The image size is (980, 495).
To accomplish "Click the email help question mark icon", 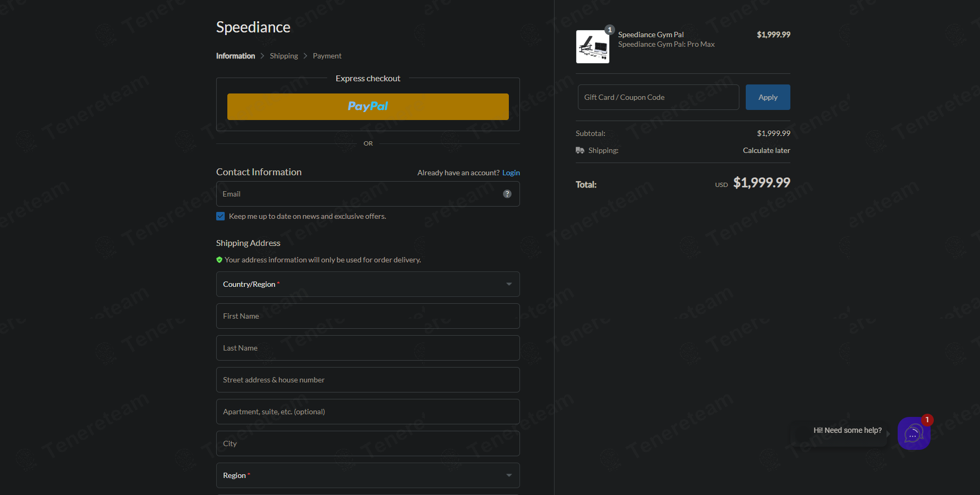I will [507, 194].
